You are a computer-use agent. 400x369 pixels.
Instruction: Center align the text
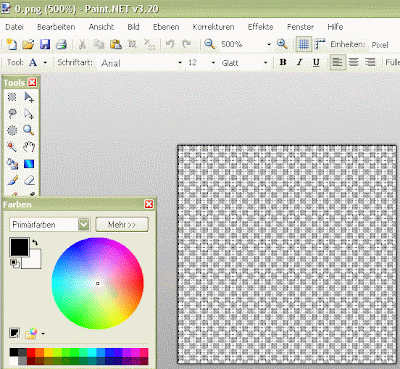click(x=354, y=62)
